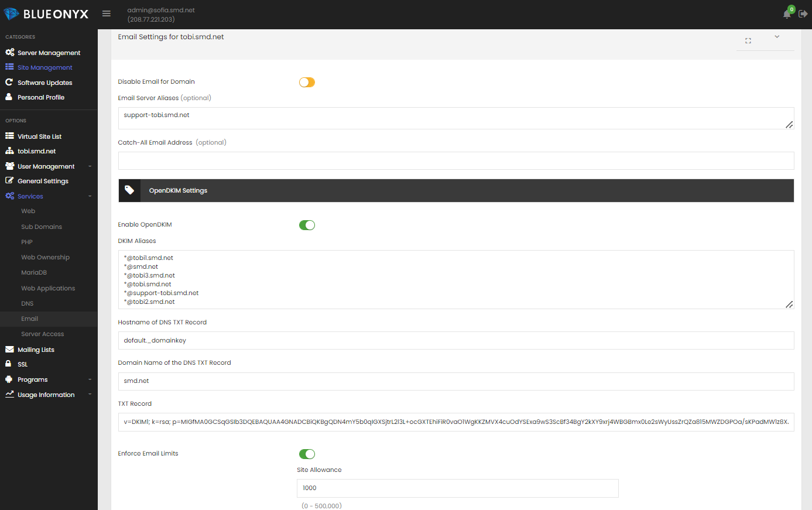Toggle Disable Email for Domain switch
Viewport: 812px width, 510px height.
pos(307,82)
